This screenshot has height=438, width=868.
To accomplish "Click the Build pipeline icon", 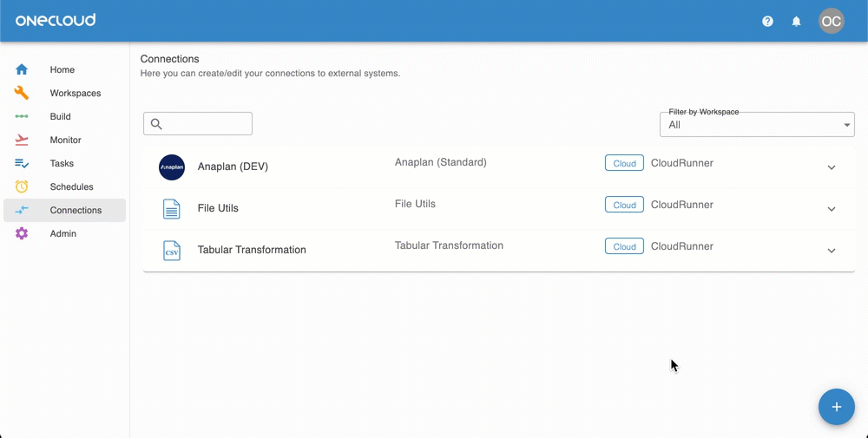I will [22, 116].
